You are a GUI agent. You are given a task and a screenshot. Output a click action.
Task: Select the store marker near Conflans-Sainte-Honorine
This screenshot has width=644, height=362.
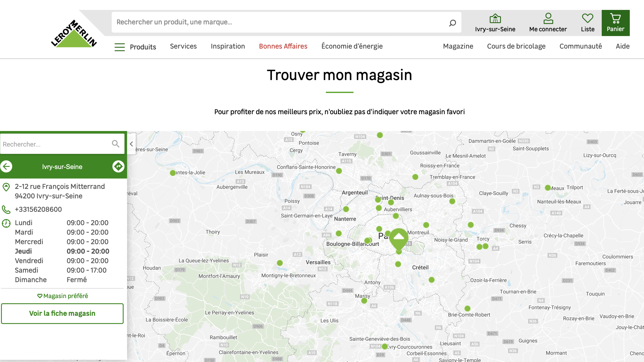tap(339, 171)
